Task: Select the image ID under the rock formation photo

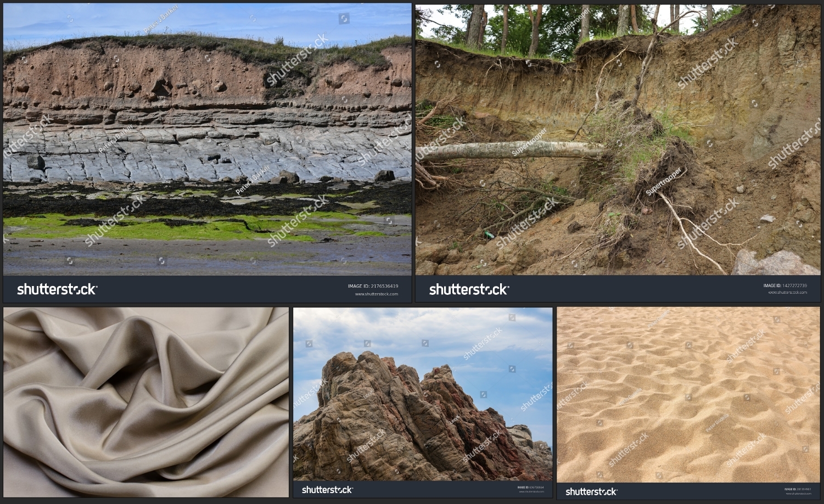Action: coord(531,487)
